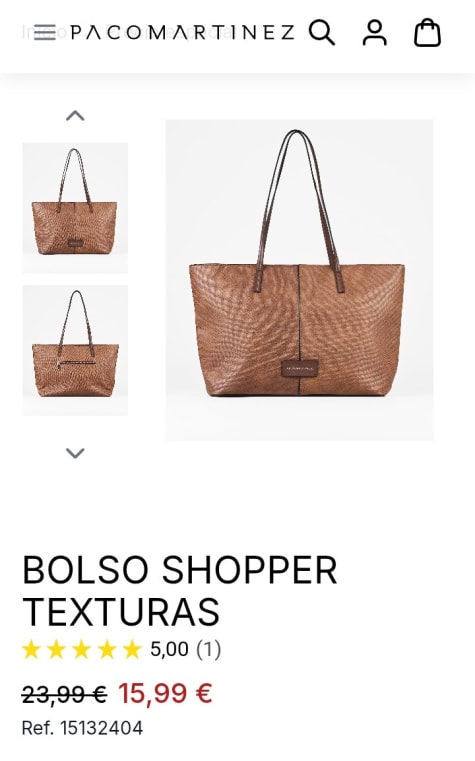The image size is (475, 761).
Task: Click the large main bag product image
Action: coord(299,280)
